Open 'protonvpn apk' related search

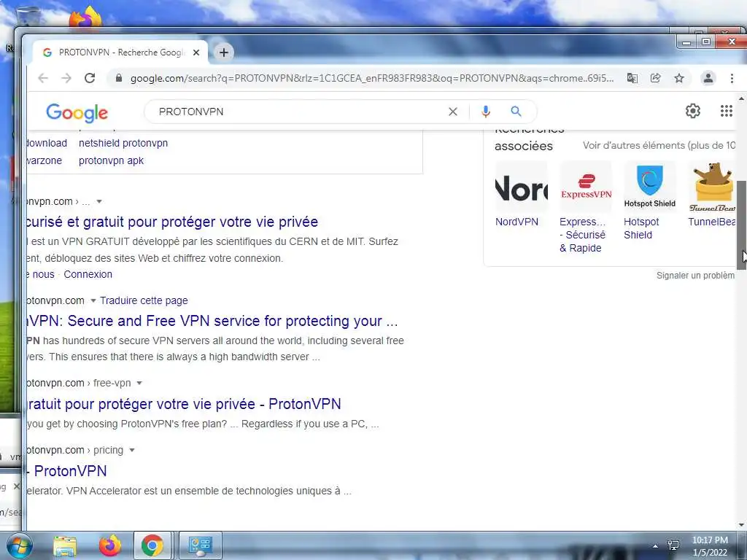(111, 160)
